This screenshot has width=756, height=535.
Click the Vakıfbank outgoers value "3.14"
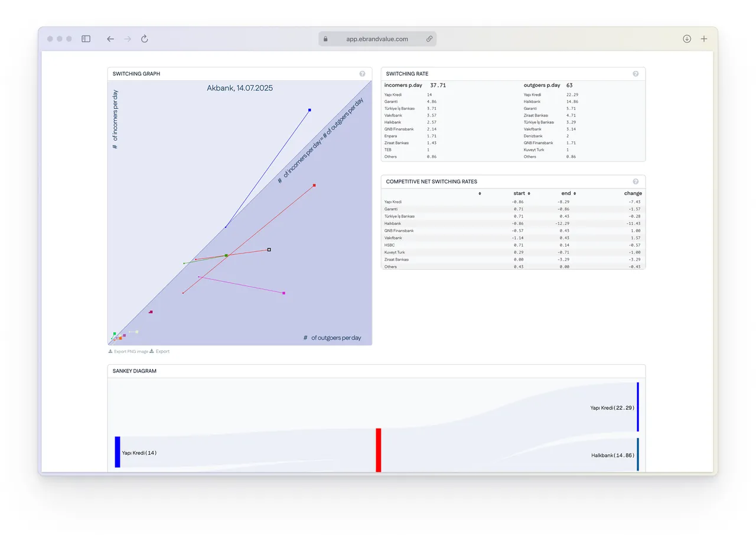571,129
